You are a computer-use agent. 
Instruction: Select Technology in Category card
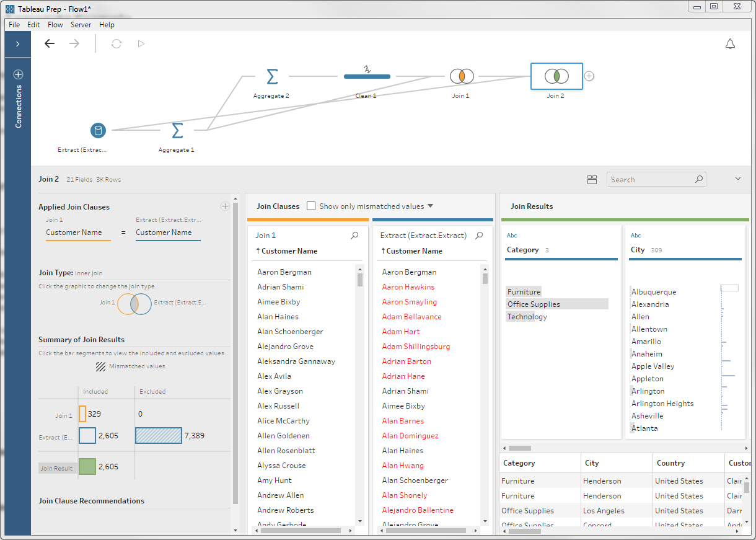(527, 317)
